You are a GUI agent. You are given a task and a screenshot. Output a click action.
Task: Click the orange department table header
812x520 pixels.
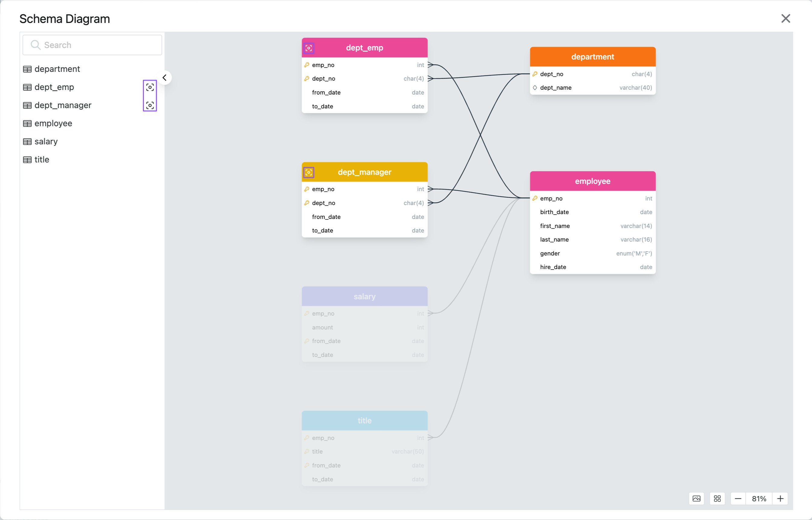pos(592,57)
